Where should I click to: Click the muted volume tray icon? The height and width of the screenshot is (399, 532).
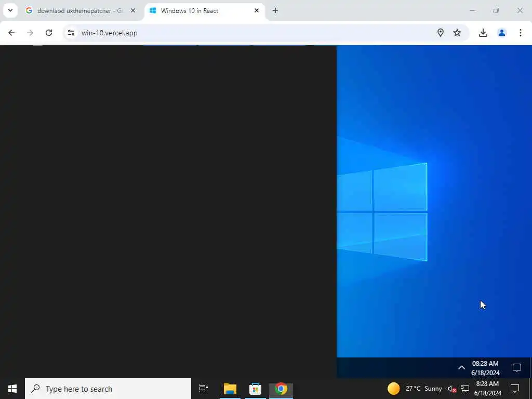[x=452, y=389]
